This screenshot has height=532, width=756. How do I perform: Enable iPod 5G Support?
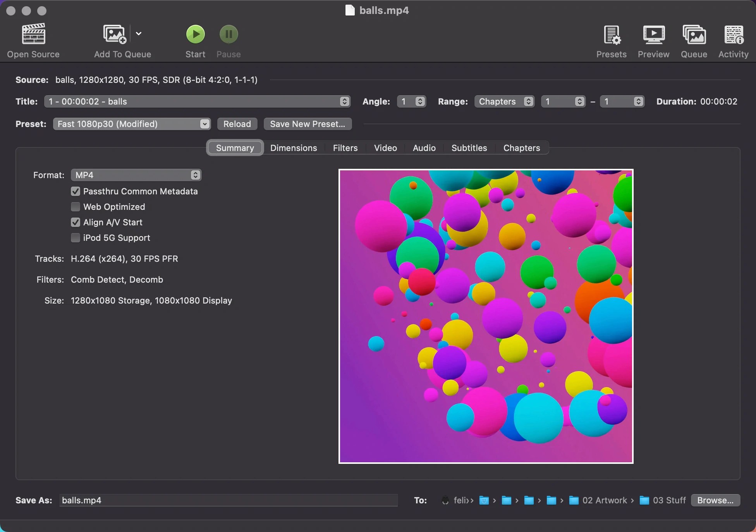coord(75,238)
